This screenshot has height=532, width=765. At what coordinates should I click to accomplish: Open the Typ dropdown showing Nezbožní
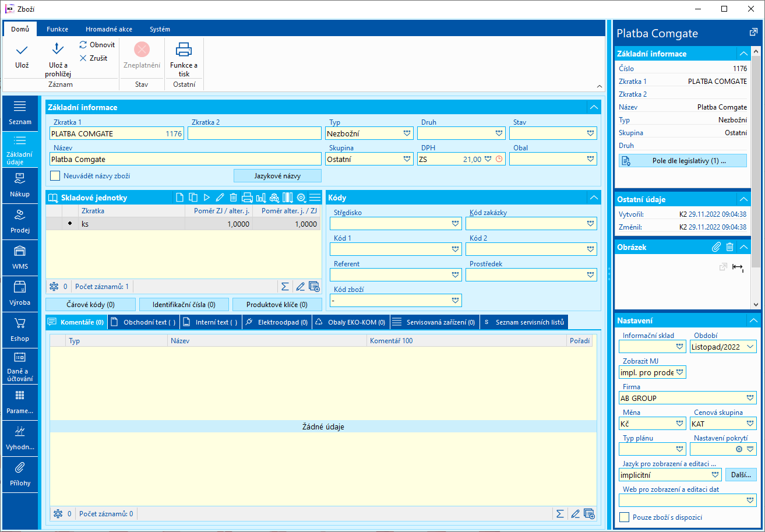coord(407,133)
